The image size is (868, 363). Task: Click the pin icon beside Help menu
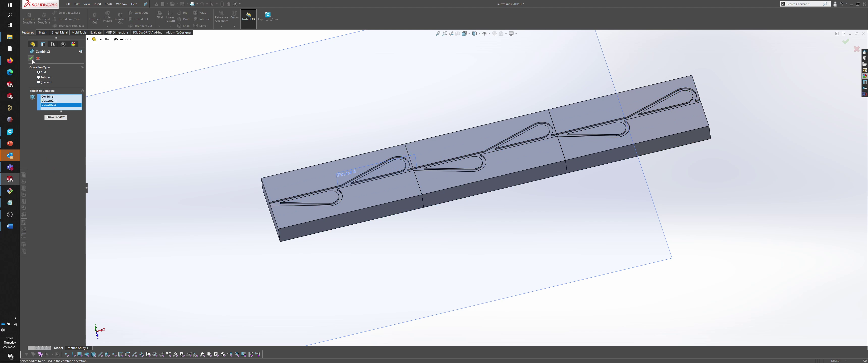click(146, 4)
